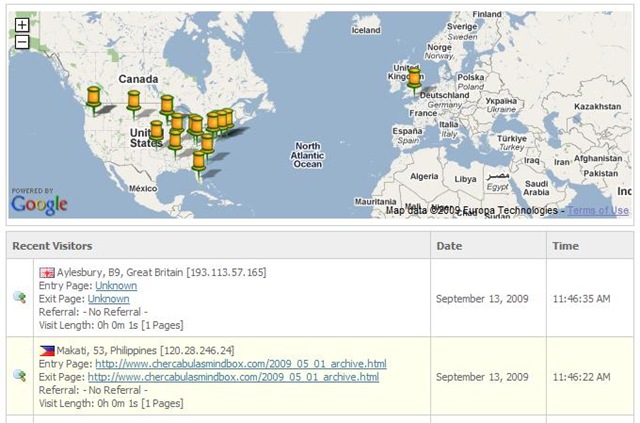Click the Algeria label on the map
Viewport: 640px width, 423px height.
coord(424,176)
